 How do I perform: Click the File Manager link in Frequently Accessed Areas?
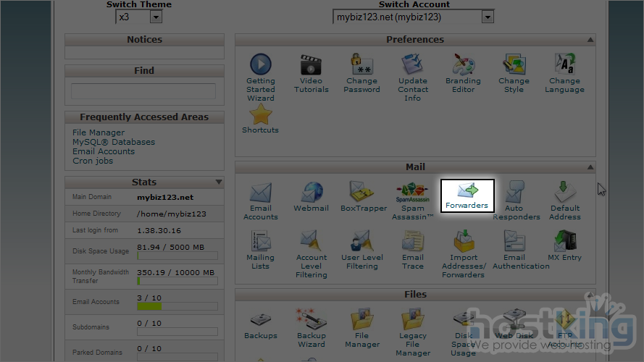tap(99, 132)
